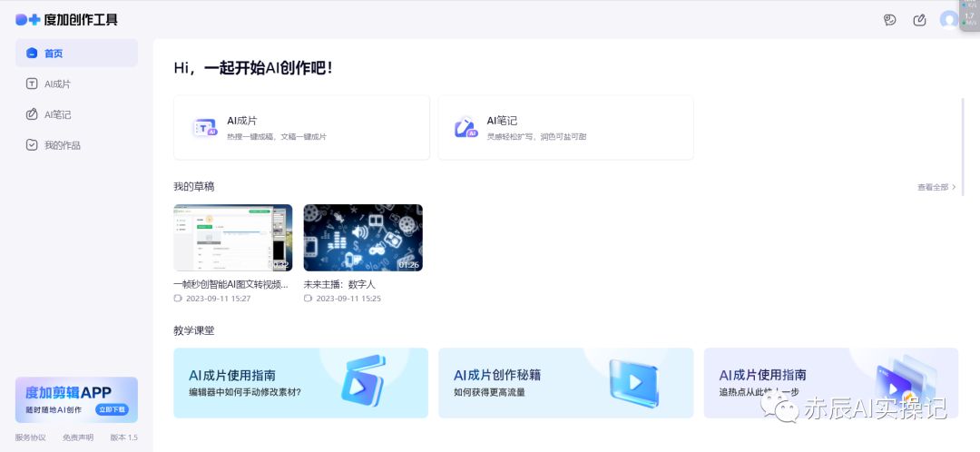View all drafts via 查看全部
The height and width of the screenshot is (452, 980).
click(x=933, y=187)
